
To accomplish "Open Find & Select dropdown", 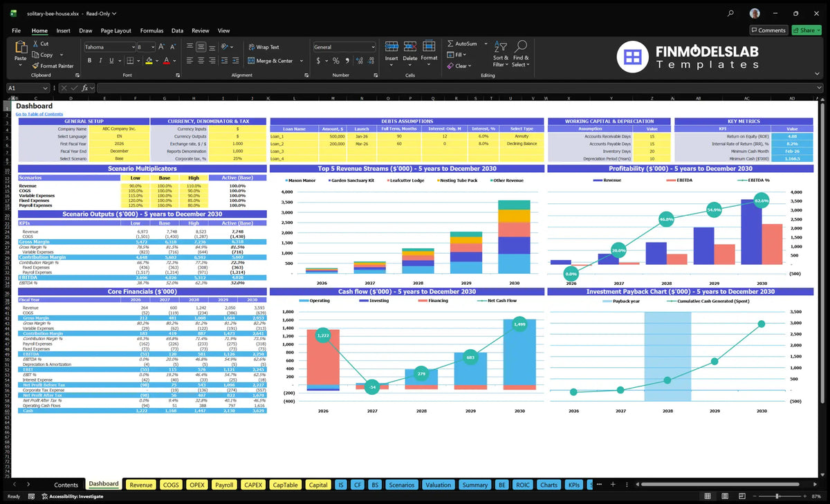I will coord(521,53).
